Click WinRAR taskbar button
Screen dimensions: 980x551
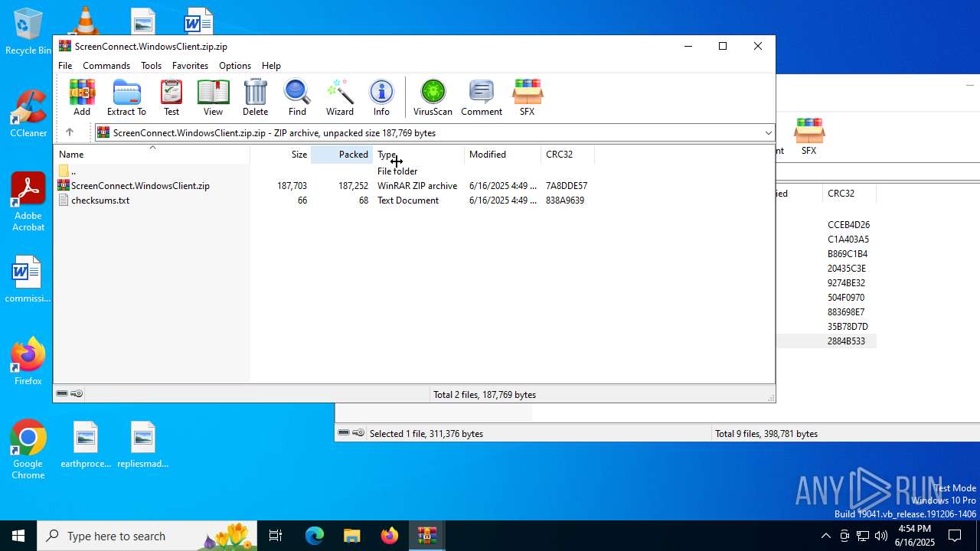(426, 536)
